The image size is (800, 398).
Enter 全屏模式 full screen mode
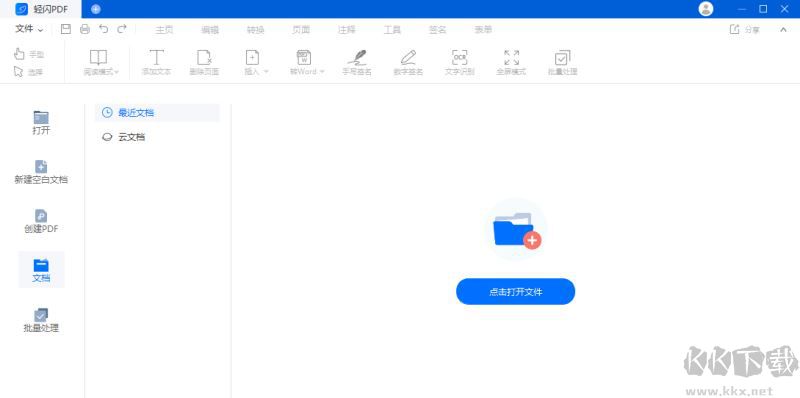click(x=511, y=63)
